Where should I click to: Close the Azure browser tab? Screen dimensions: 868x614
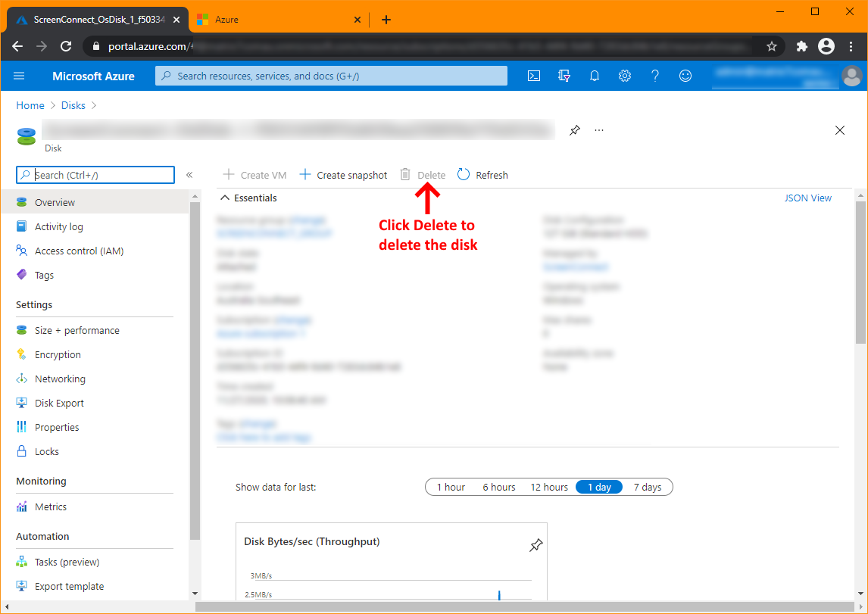click(x=358, y=20)
